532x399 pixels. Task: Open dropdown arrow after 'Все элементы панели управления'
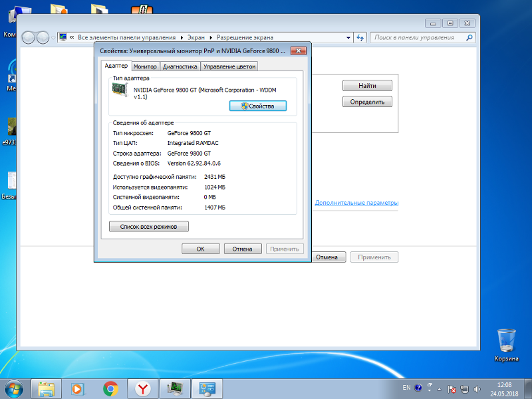coord(182,38)
